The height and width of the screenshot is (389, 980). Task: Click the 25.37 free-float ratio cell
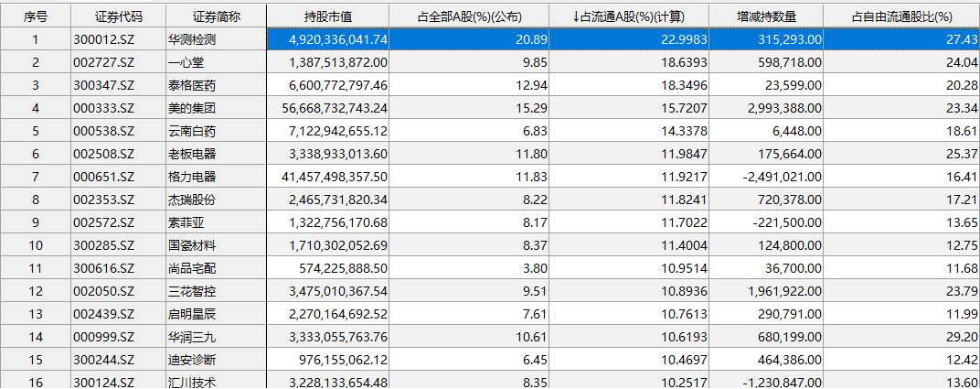(x=902, y=154)
